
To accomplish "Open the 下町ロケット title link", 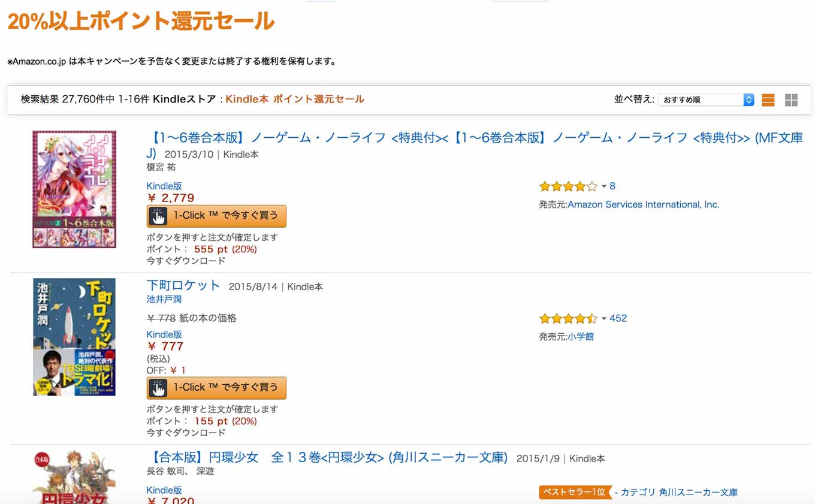I will pyautogui.click(x=183, y=286).
